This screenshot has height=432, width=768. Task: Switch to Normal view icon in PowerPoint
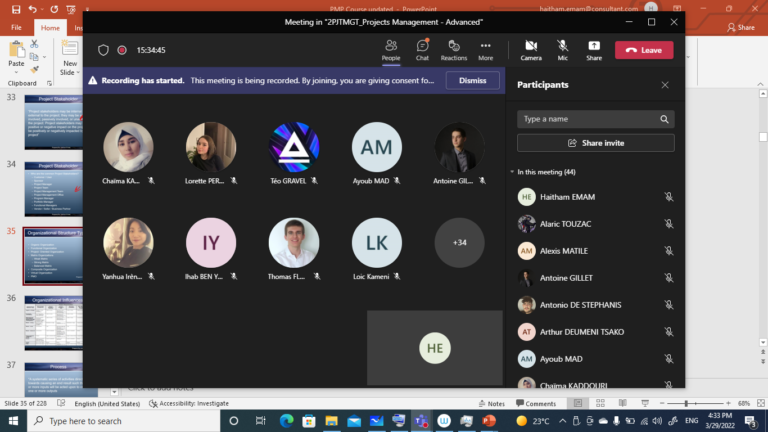[x=578, y=403]
